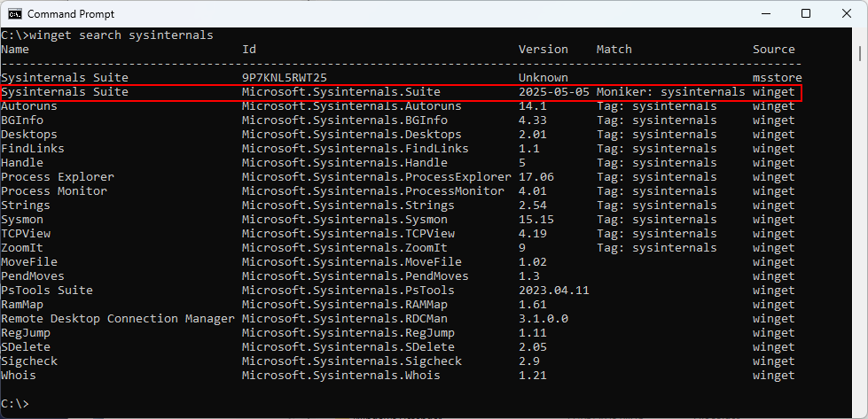Click the Version column header
868x419 pixels.
(543, 50)
